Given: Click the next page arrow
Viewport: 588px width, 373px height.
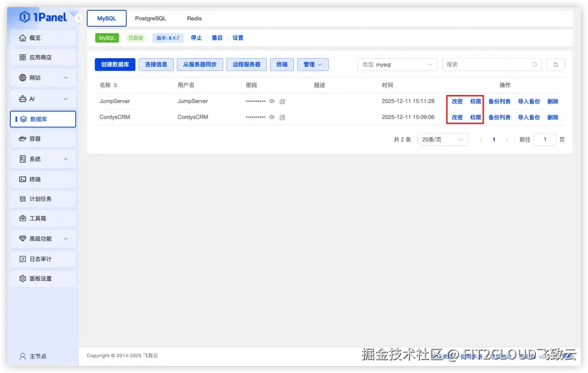Looking at the screenshot, I should (507, 139).
